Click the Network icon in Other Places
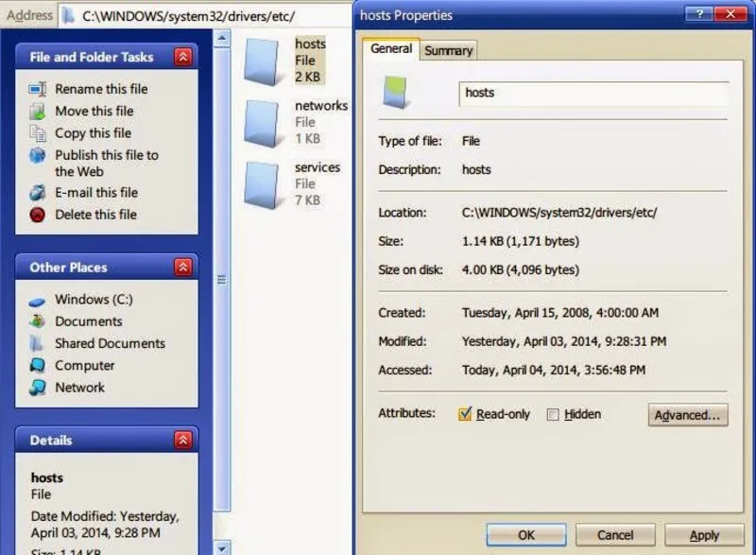Image resolution: width=756 pixels, height=555 pixels. pos(38,388)
